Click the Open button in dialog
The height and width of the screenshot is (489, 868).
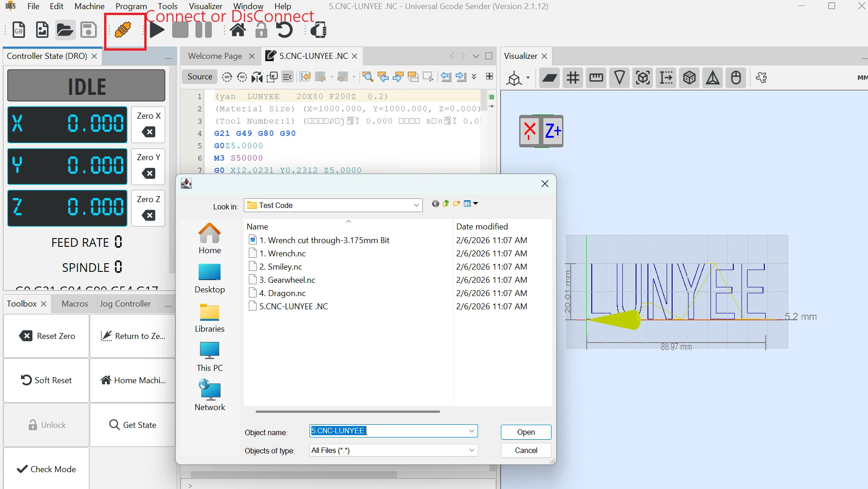(x=526, y=432)
